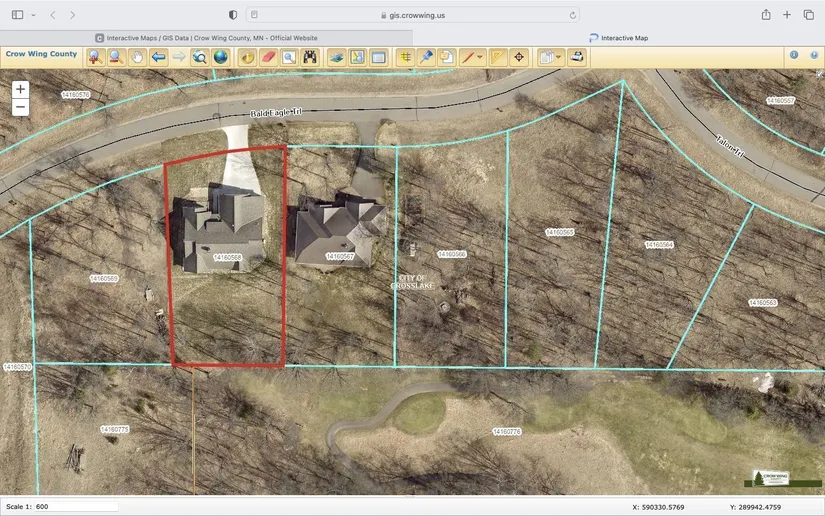Select the zoom in magnifier tool

click(95, 57)
